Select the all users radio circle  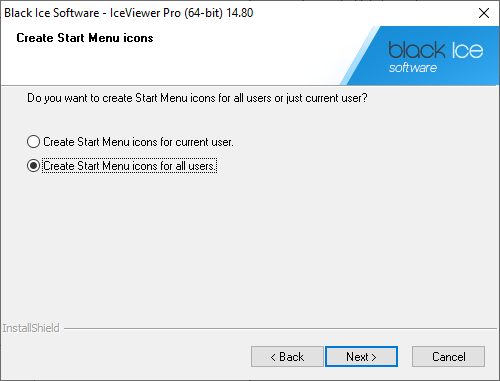33,166
